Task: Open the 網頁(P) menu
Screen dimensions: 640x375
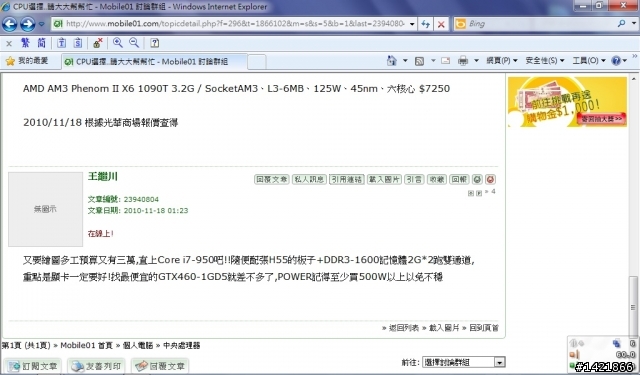Action: point(502,61)
